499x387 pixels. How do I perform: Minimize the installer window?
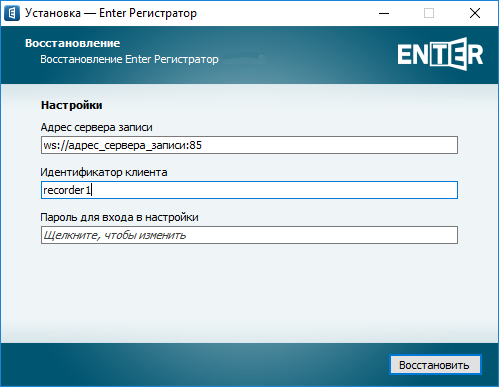point(384,13)
